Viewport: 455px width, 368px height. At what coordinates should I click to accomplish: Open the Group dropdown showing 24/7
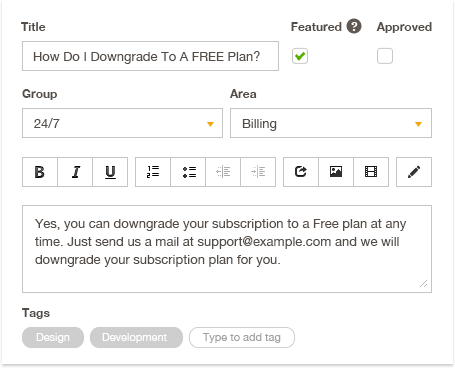[122, 123]
